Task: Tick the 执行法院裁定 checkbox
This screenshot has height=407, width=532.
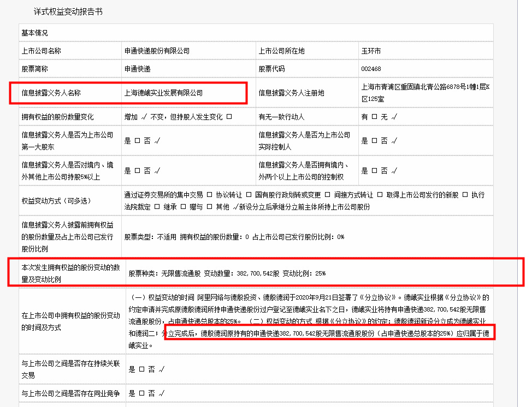Action: [x=157, y=206]
